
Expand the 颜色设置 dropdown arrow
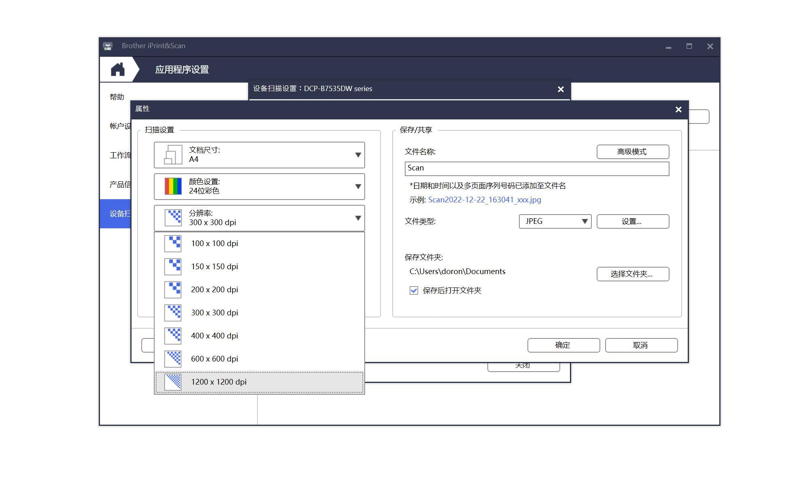[358, 187]
